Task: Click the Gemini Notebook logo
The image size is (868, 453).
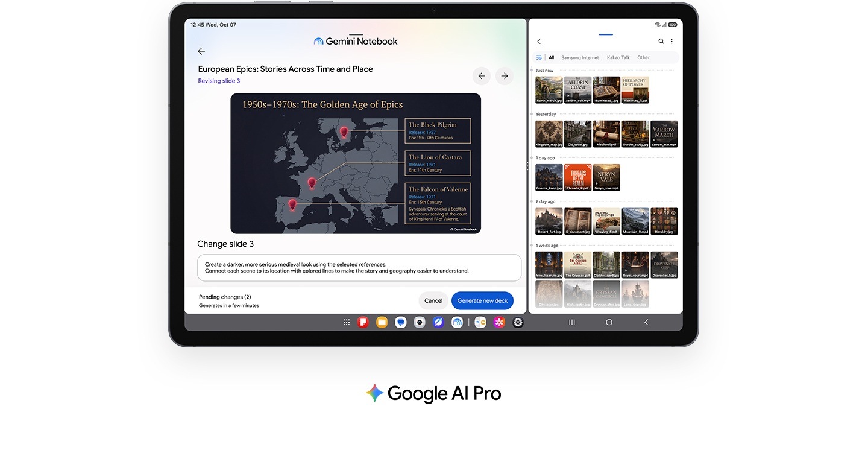Action: pyautogui.click(x=356, y=42)
